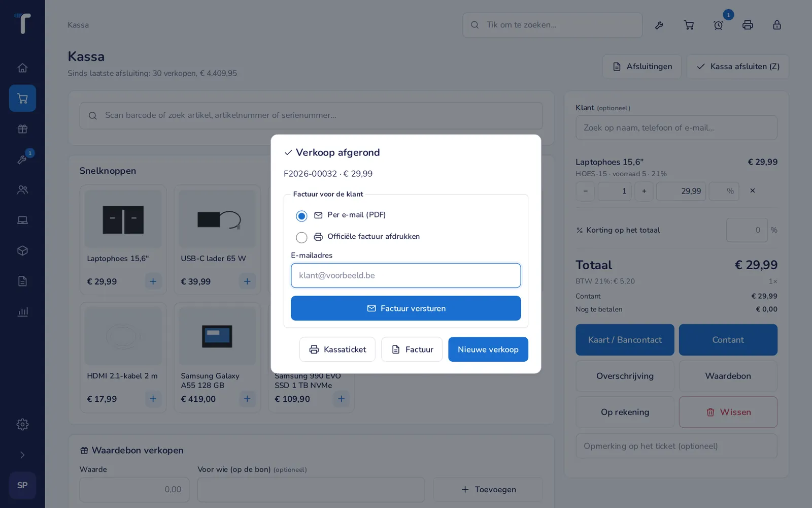Add Samsung 990 EVO SSD with plus
The image size is (812, 508).
[341, 399]
